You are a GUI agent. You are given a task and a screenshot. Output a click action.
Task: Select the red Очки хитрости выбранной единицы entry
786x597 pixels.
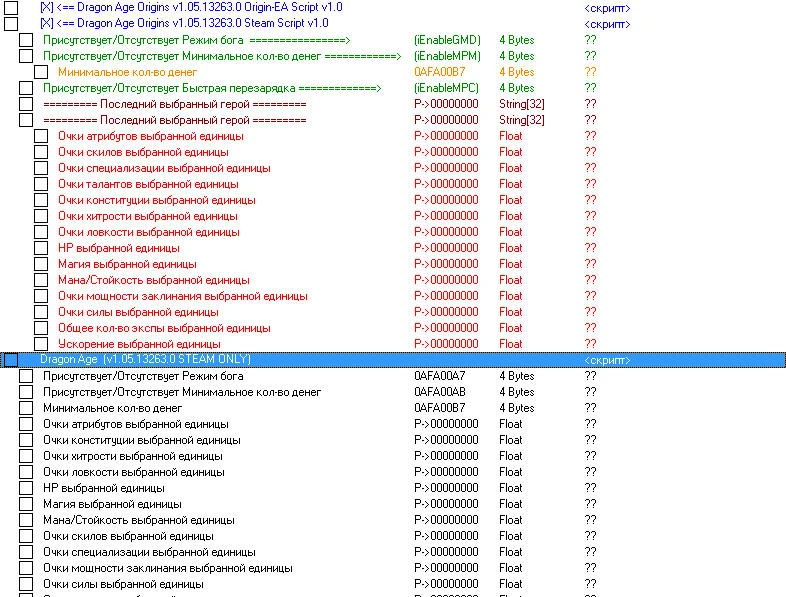click(x=148, y=217)
